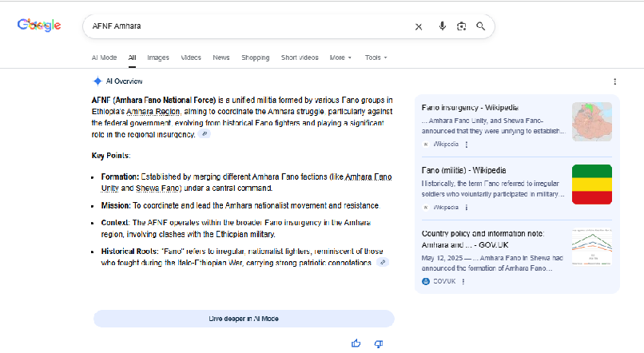
Task: Open three-dot menu for Fano insurgency result
Action: [466, 145]
